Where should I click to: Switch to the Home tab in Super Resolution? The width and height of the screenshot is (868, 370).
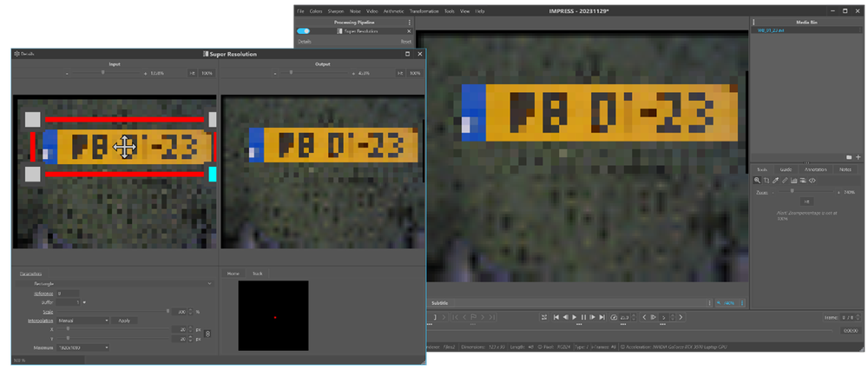pos(233,274)
